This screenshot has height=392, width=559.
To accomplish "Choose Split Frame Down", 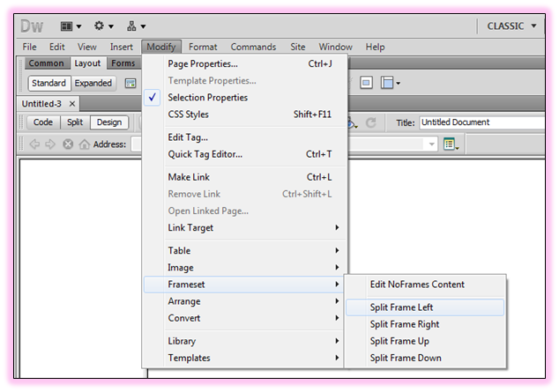I will click(x=425, y=358).
